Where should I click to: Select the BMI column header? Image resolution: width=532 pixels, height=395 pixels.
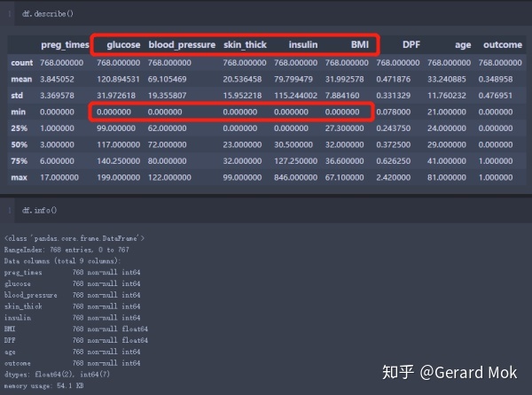point(360,44)
